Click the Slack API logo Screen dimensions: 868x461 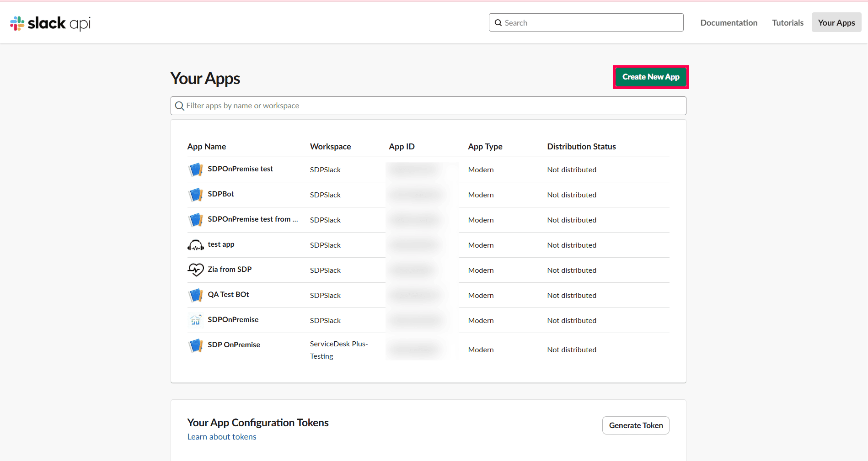tap(50, 23)
